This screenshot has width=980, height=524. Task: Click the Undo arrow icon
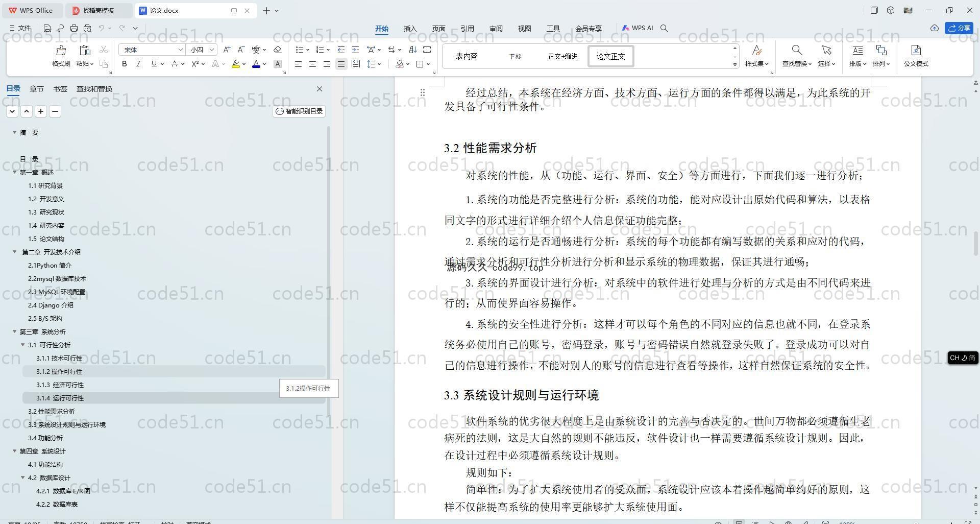pyautogui.click(x=102, y=28)
